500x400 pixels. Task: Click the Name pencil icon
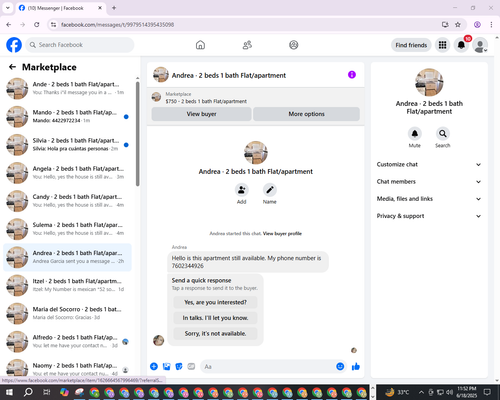tap(270, 190)
